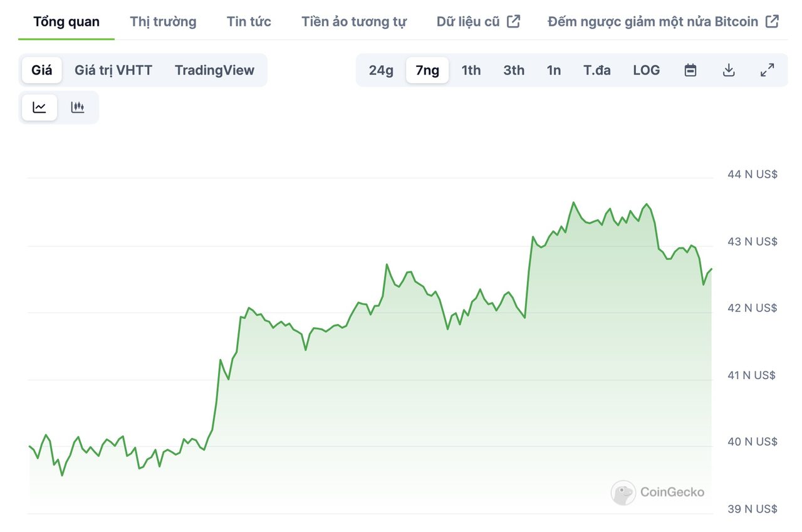Set time range to 1th
802x532 pixels.
(471, 70)
